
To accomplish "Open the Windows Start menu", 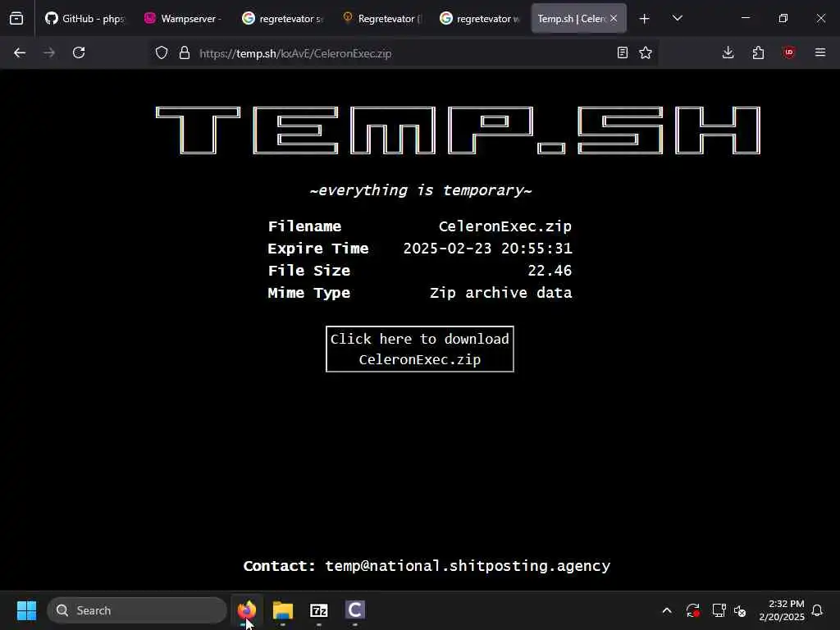I will click(26, 610).
